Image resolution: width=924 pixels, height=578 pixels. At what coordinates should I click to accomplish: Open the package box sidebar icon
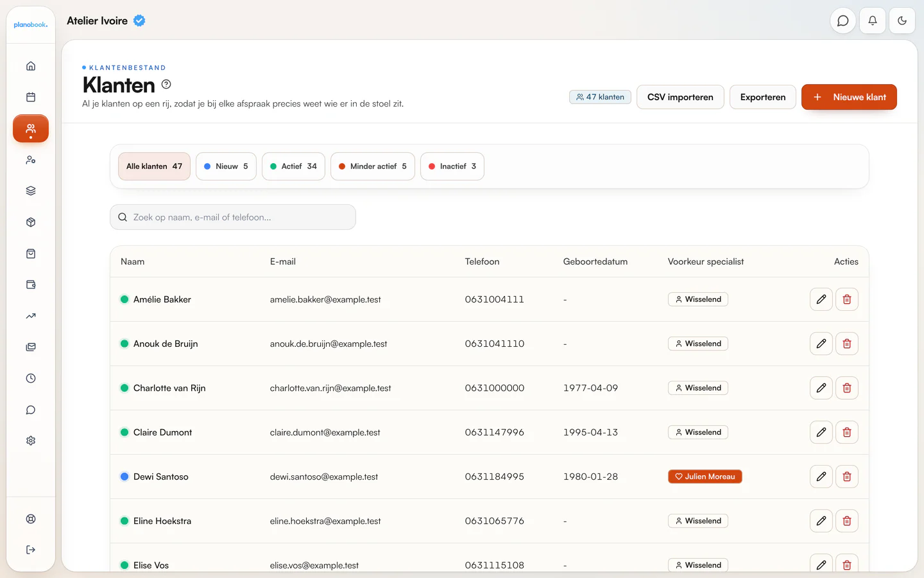(31, 222)
